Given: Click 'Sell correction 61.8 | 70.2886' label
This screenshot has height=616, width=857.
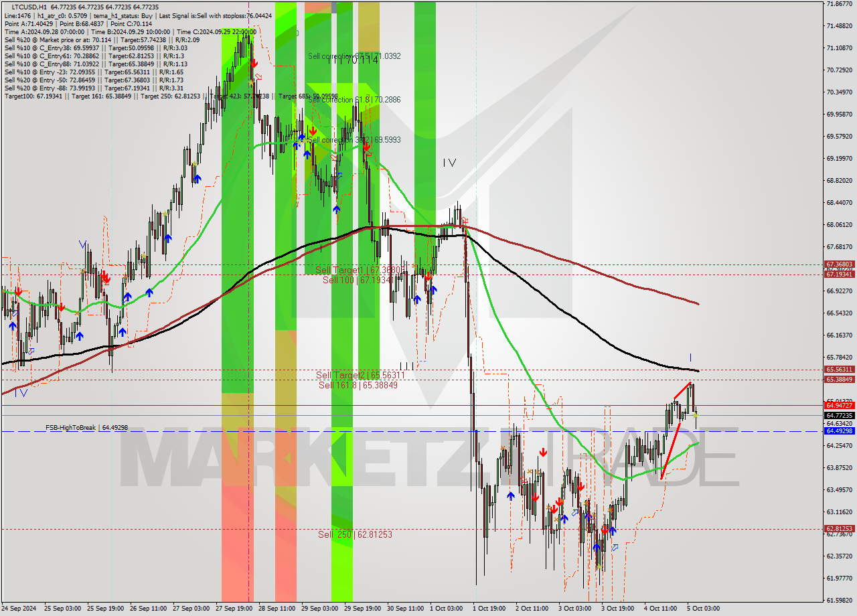Looking at the screenshot, I should pos(354,100).
